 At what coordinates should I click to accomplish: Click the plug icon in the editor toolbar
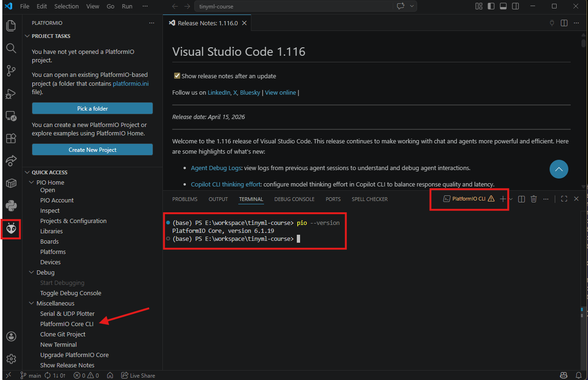click(551, 23)
